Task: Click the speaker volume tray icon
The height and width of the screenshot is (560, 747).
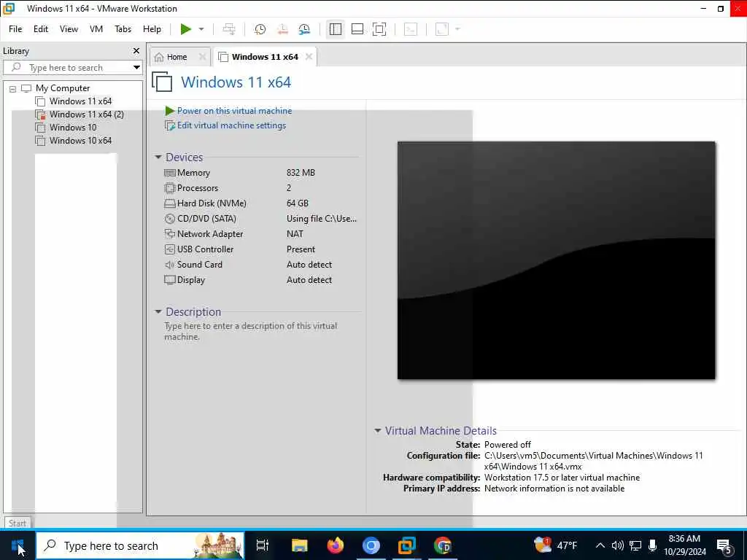Action: pos(617,545)
